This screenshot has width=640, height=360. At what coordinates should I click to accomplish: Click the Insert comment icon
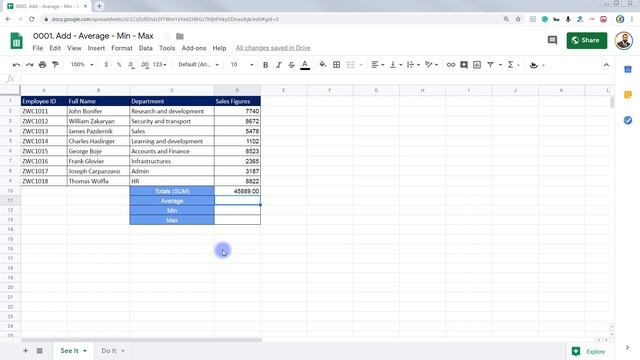point(464,64)
